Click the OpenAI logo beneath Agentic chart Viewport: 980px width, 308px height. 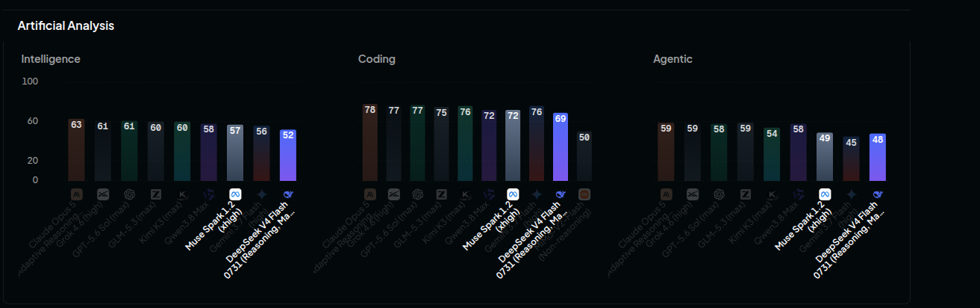pos(719,194)
